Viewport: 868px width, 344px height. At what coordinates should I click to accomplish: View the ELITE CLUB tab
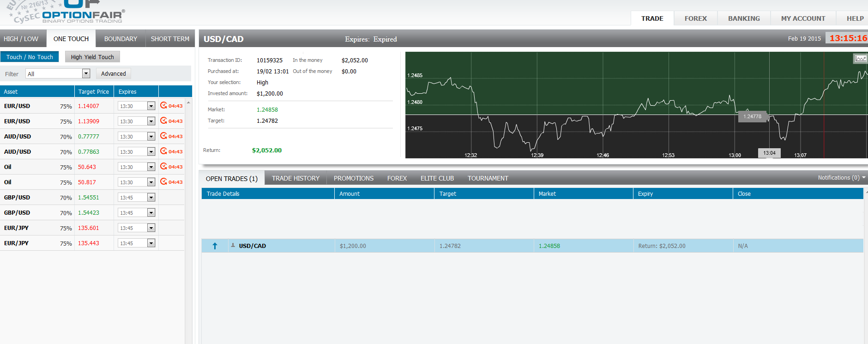(437, 178)
